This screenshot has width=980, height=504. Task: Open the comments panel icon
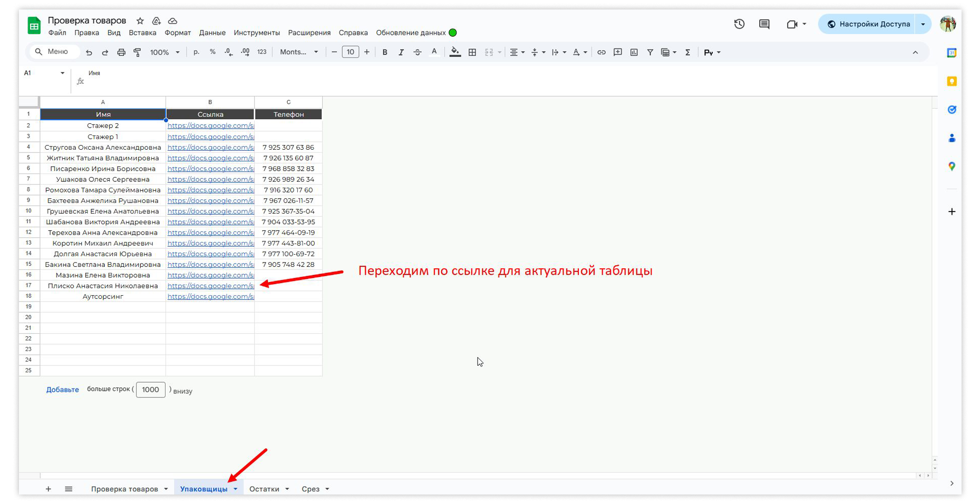tap(764, 24)
